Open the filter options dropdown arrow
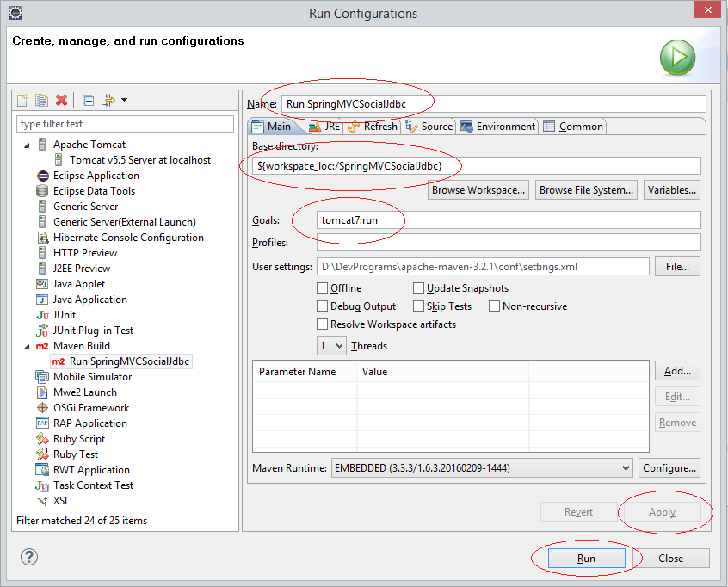728x587 pixels. [x=125, y=100]
